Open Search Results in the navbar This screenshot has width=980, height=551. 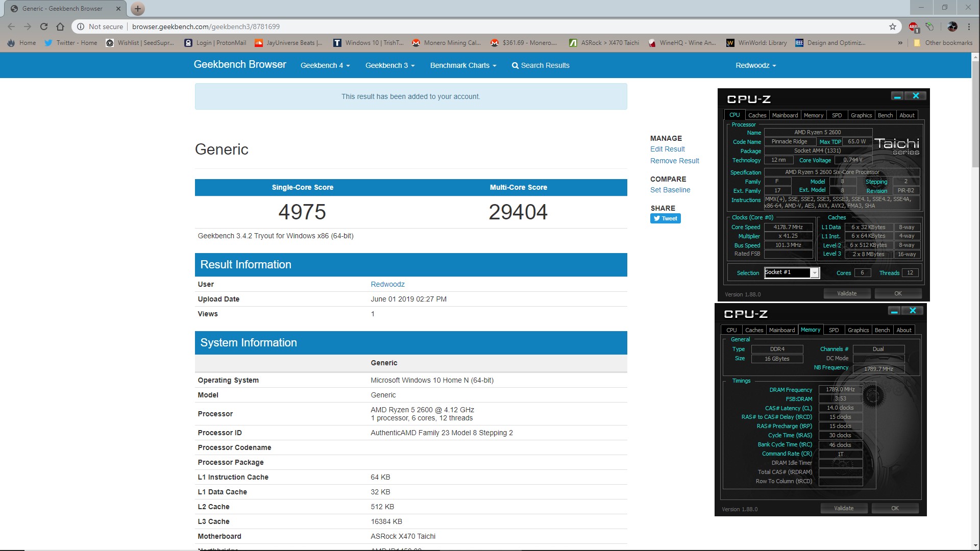[541, 65]
